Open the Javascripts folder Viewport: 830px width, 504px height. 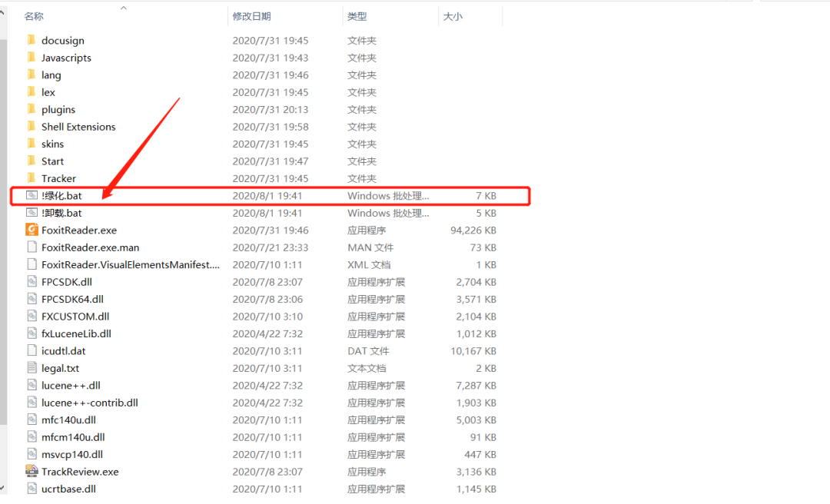tap(66, 57)
